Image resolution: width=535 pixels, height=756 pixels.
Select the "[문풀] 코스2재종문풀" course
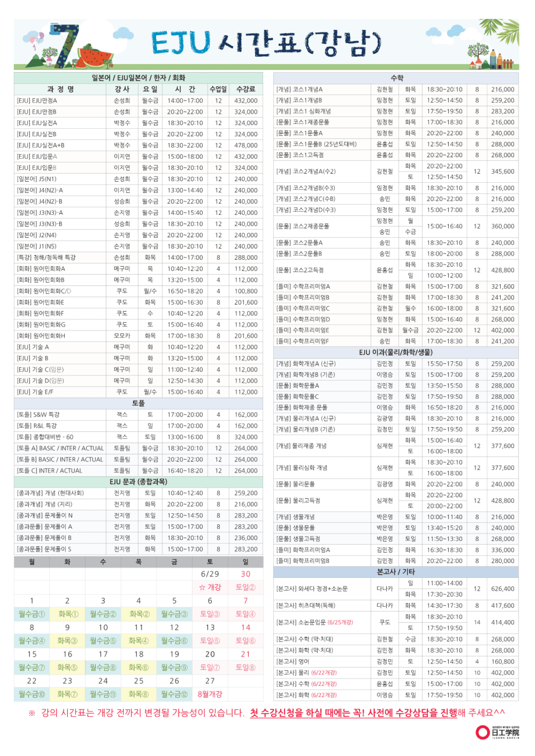click(303, 226)
